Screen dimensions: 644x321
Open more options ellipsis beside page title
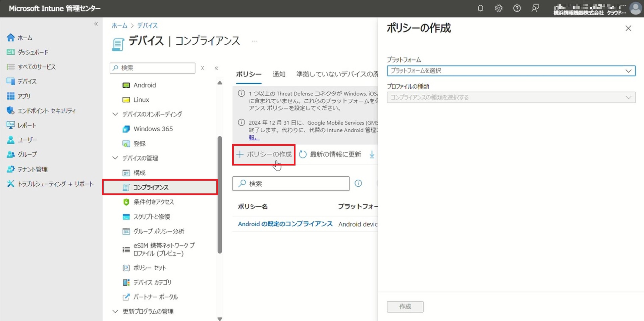pyautogui.click(x=255, y=41)
